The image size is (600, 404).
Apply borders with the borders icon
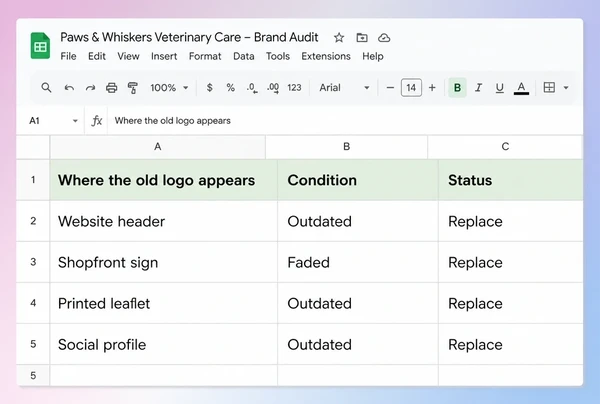point(549,88)
